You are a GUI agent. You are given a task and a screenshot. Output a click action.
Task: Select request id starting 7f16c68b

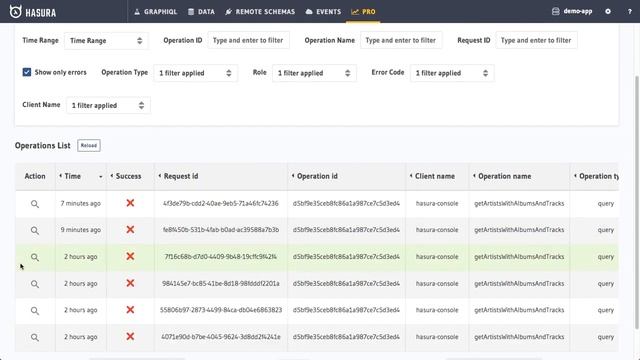(x=221, y=257)
